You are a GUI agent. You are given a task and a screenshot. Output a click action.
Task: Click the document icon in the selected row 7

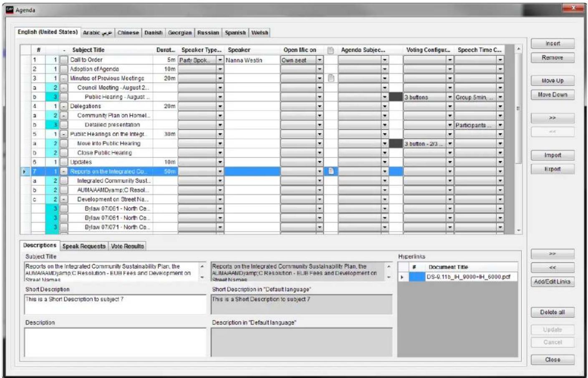coord(331,171)
